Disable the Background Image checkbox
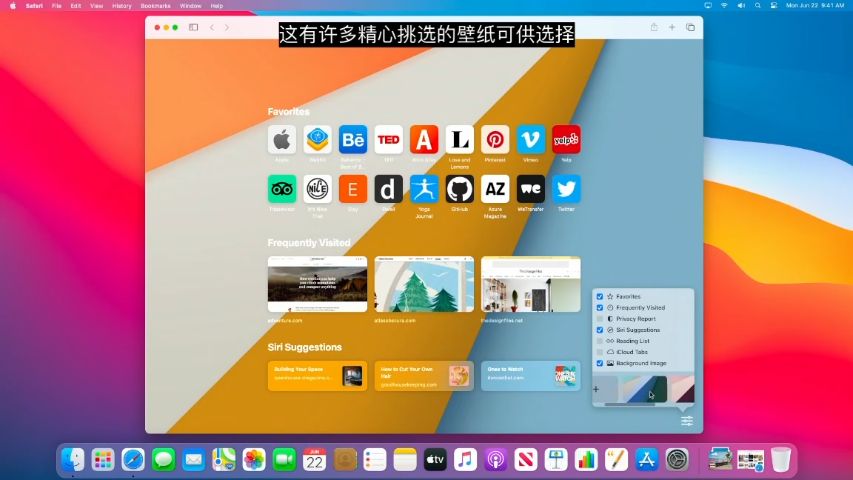Image resolution: width=853 pixels, height=480 pixels. point(600,363)
